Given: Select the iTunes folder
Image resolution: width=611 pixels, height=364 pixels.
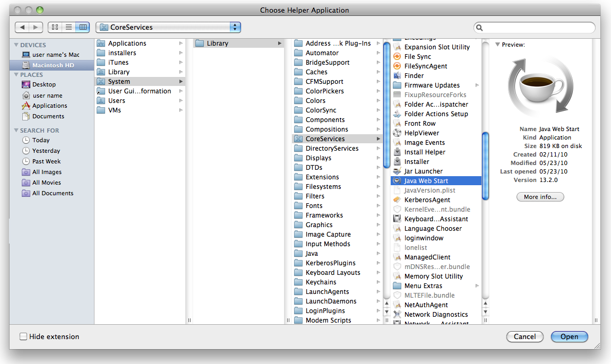Looking at the screenshot, I should (x=140, y=62).
